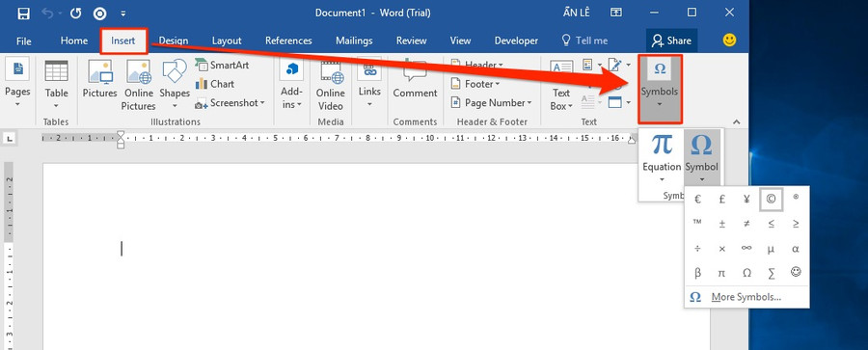Switch to the Design tab
This screenshot has width=868, height=350.
(x=174, y=41)
